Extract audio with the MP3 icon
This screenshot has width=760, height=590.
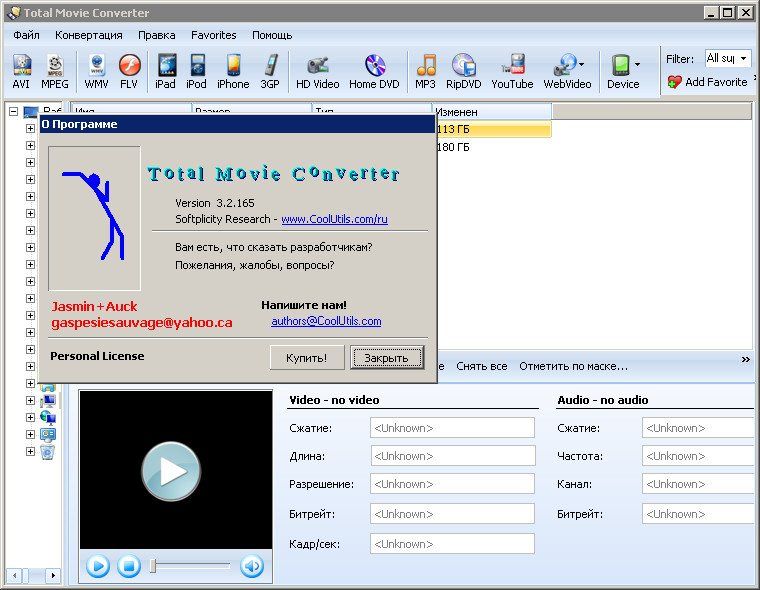(426, 71)
